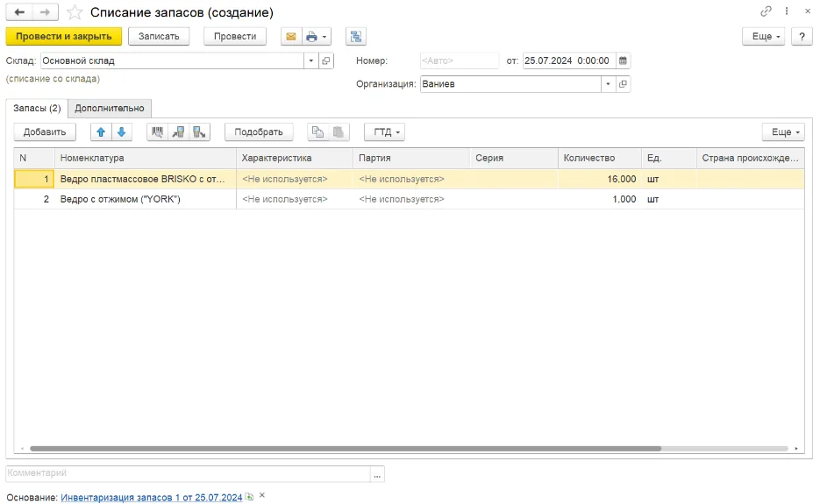Switch to the Запасы (2) tab
Screen dimensions: 820x504
[37, 108]
